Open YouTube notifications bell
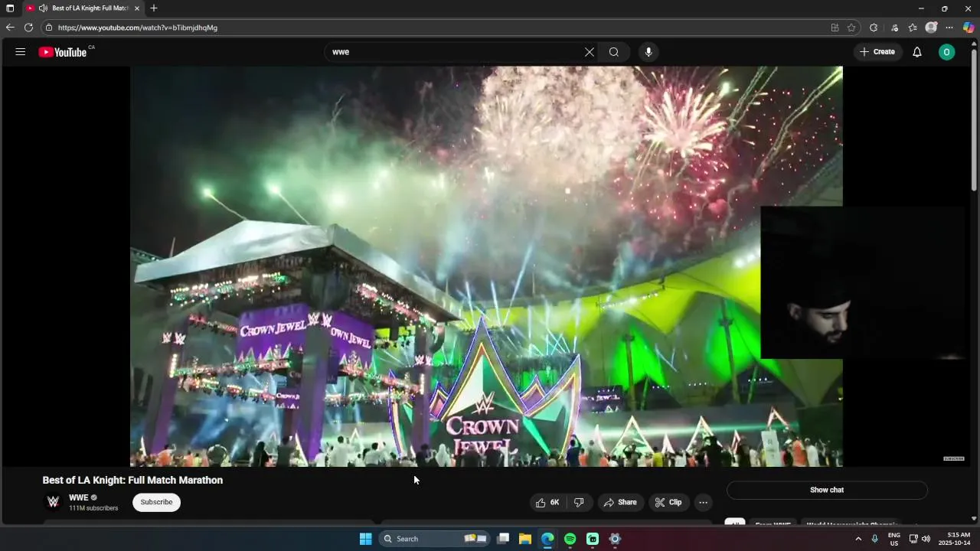The height and width of the screenshot is (551, 980). (x=917, y=52)
